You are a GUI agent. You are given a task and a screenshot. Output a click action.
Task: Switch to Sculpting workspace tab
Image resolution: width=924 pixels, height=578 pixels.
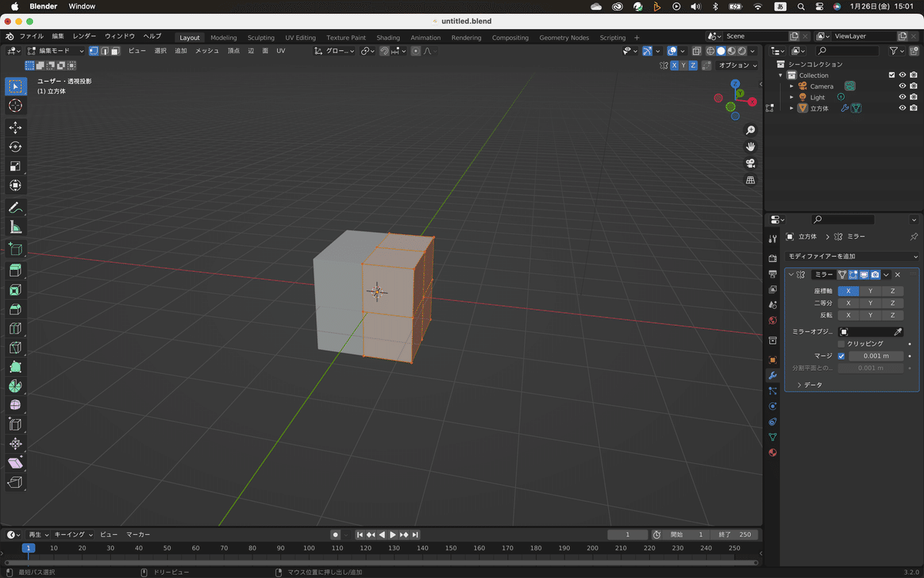(x=261, y=38)
